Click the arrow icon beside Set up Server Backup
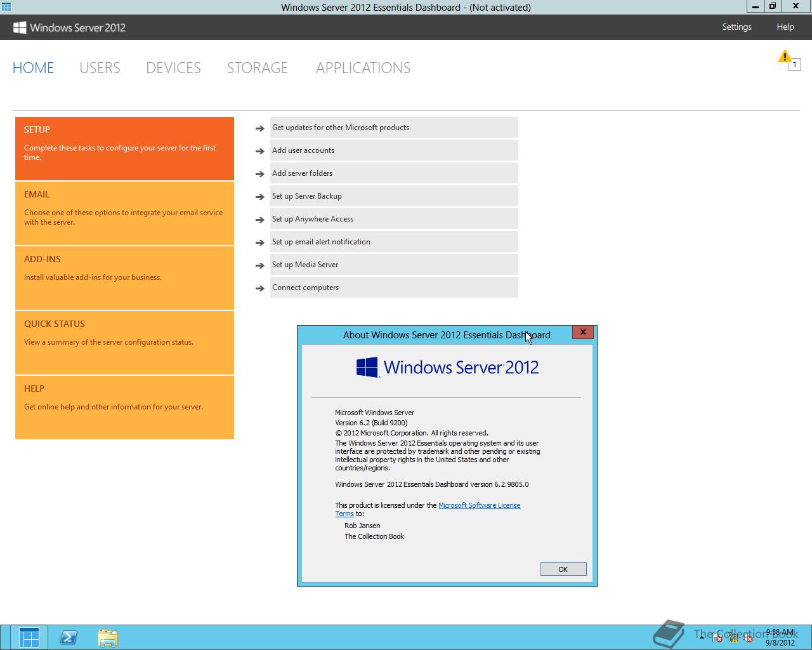This screenshot has height=650, width=812. coord(259,197)
